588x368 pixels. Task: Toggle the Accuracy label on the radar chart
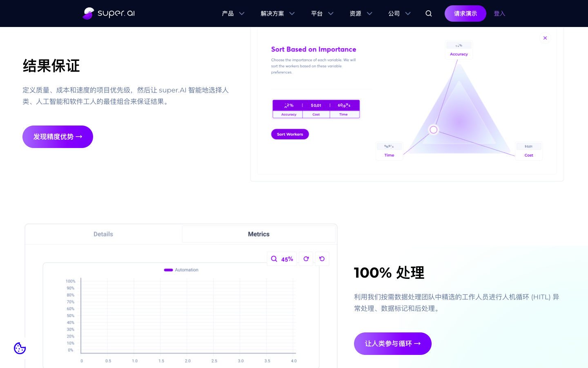459,54
